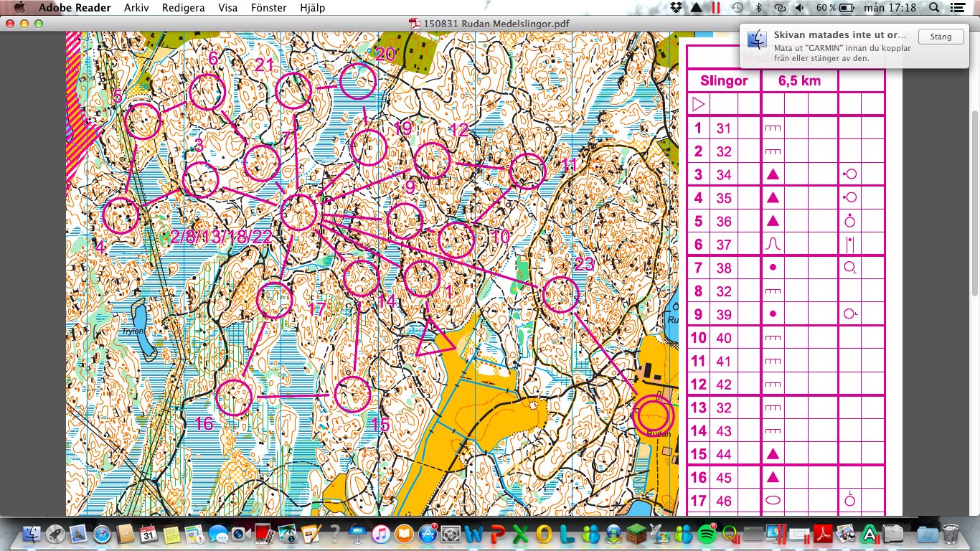Launch Microsoft Outlook from the Dock

click(544, 534)
